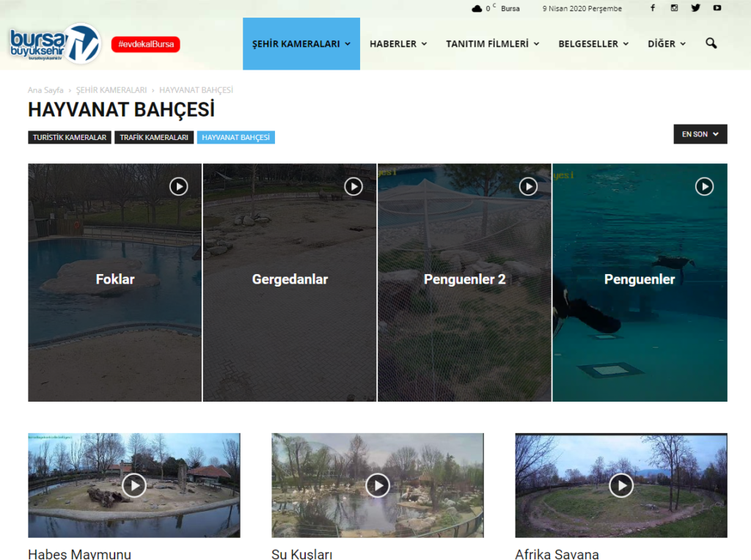Open the Instagram icon in header
The height and width of the screenshot is (560, 751).
tap(674, 7)
